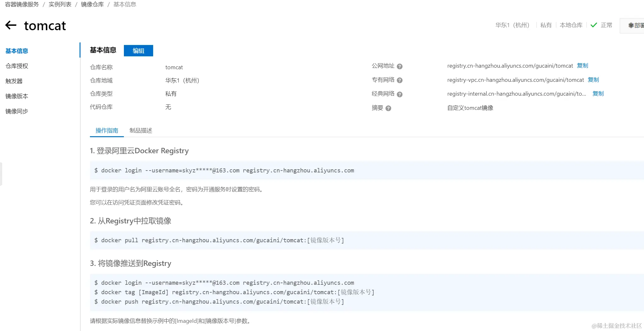Click the truncated registry-internal address text

[517, 94]
